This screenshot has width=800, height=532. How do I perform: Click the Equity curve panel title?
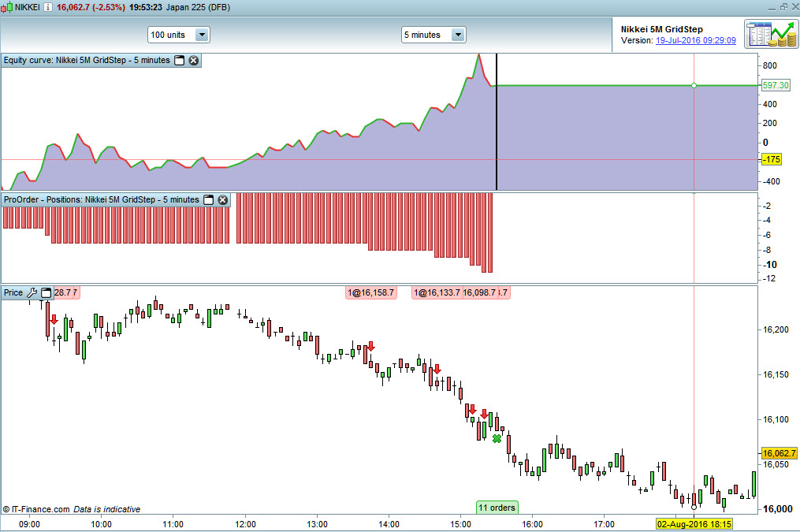pos(87,60)
